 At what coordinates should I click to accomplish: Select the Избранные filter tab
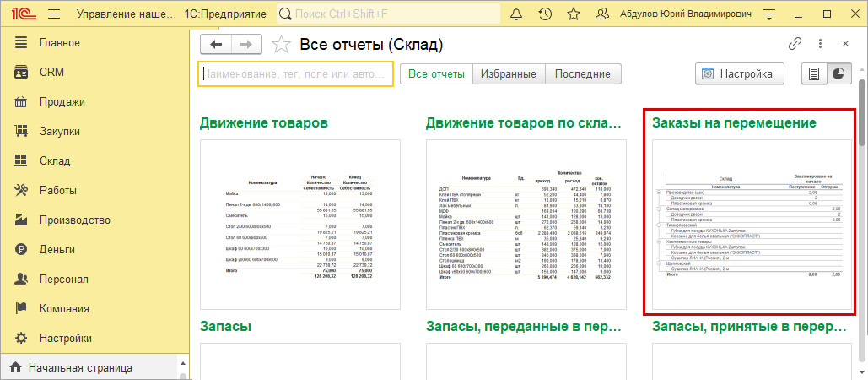pyautogui.click(x=509, y=73)
